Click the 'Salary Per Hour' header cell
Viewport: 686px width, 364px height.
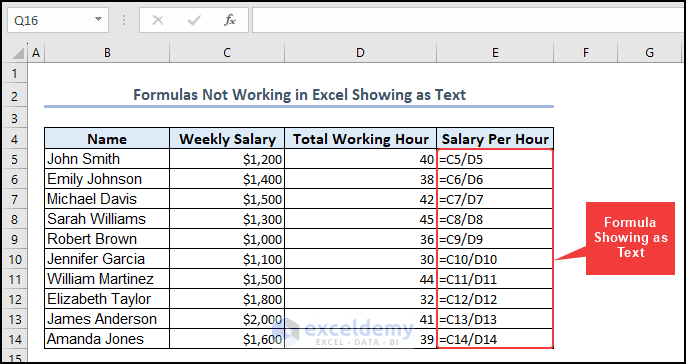click(x=495, y=139)
